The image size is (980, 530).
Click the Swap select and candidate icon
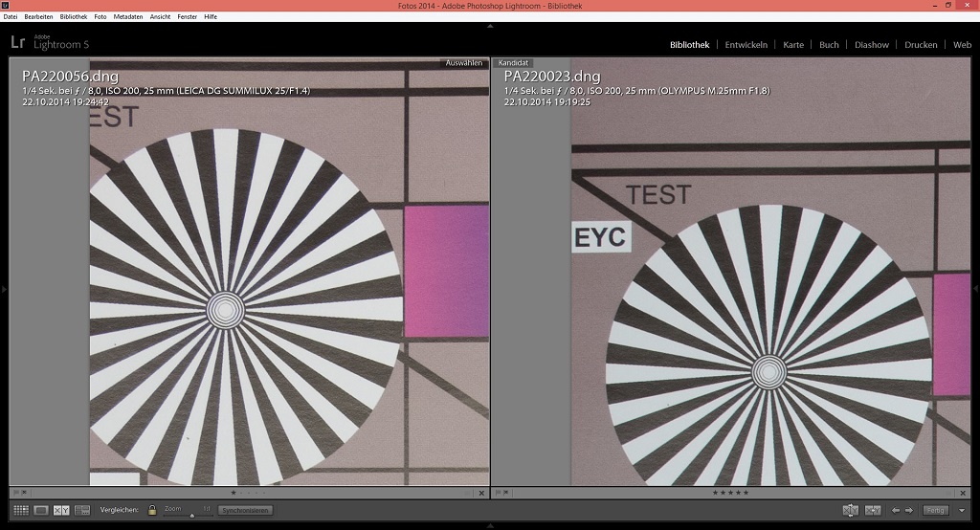tap(850, 511)
